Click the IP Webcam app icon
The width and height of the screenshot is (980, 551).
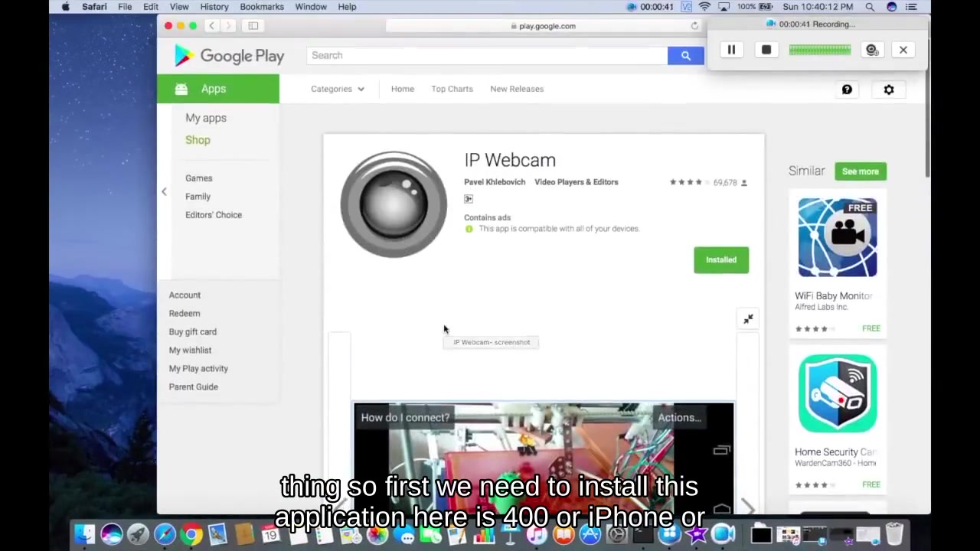click(x=394, y=204)
